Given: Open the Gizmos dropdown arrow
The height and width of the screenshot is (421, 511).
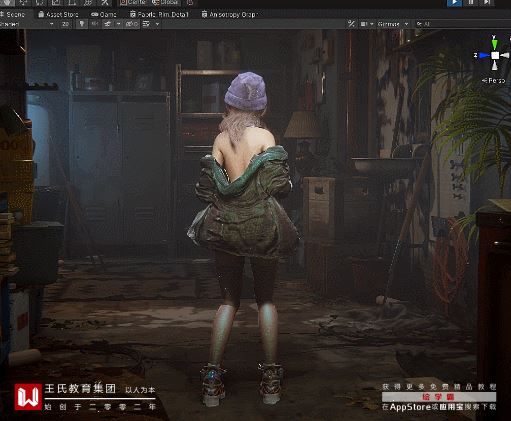Looking at the screenshot, I should point(406,24).
